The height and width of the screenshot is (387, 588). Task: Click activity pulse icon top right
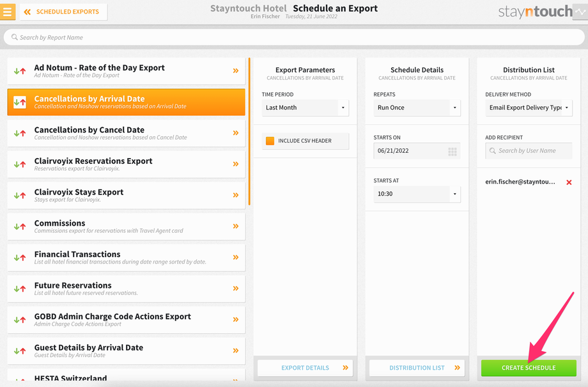(x=580, y=12)
